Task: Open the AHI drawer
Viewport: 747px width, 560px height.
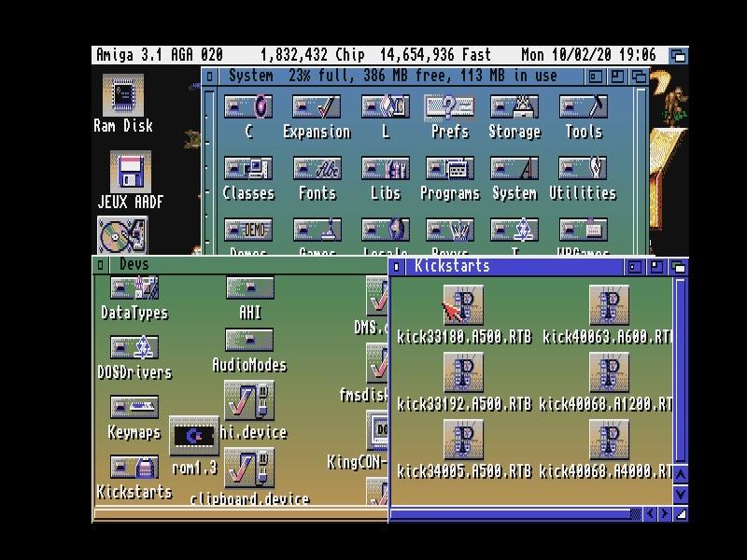Action: (250, 288)
